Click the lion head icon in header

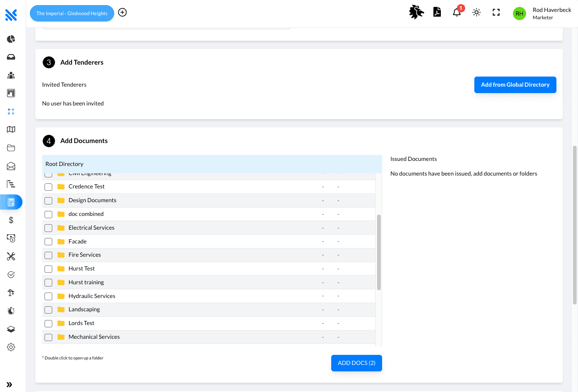(x=416, y=12)
